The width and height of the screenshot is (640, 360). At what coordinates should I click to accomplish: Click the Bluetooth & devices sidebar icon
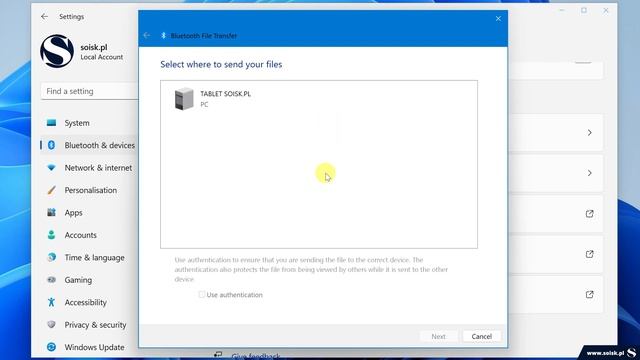tap(51, 145)
